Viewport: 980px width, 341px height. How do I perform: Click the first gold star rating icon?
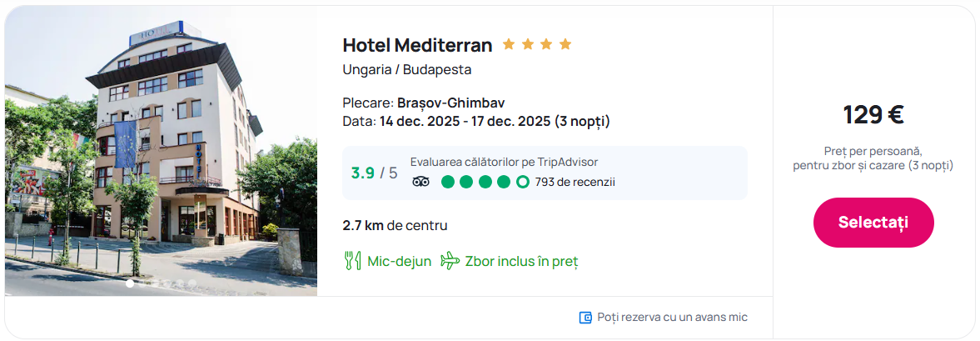point(509,44)
